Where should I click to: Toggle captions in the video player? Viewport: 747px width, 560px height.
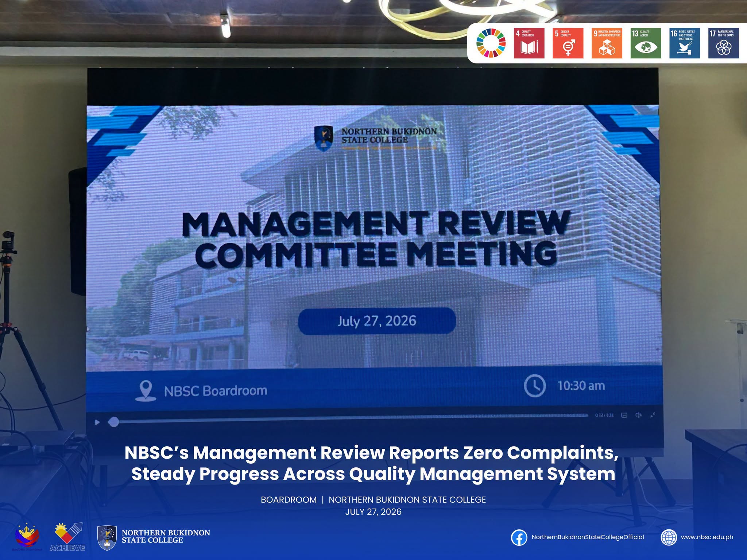624,415
